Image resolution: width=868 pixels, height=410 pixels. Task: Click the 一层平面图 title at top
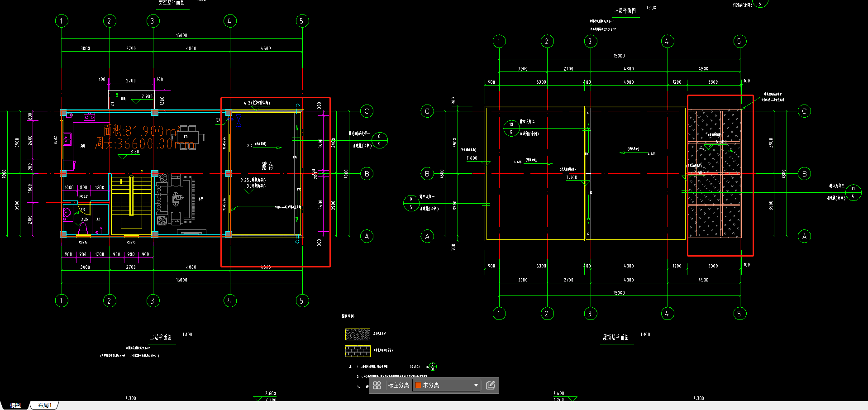[x=625, y=10]
